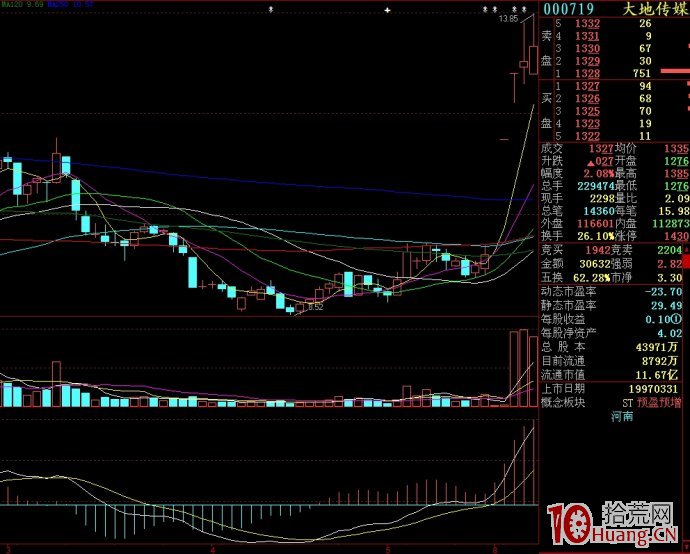Click the MA120 9.89 indicator label

pyautogui.click(x=22, y=4)
